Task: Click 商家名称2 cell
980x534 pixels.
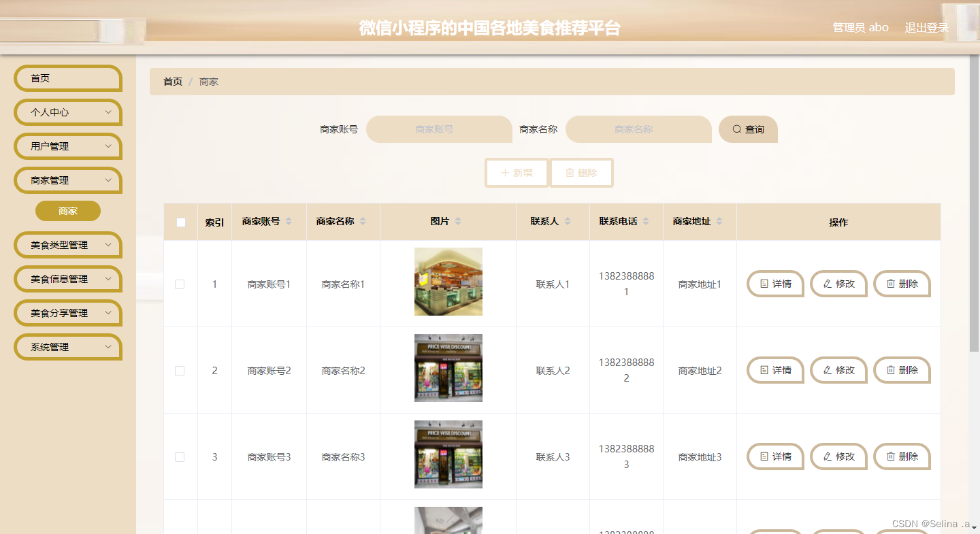Action: [x=343, y=371]
